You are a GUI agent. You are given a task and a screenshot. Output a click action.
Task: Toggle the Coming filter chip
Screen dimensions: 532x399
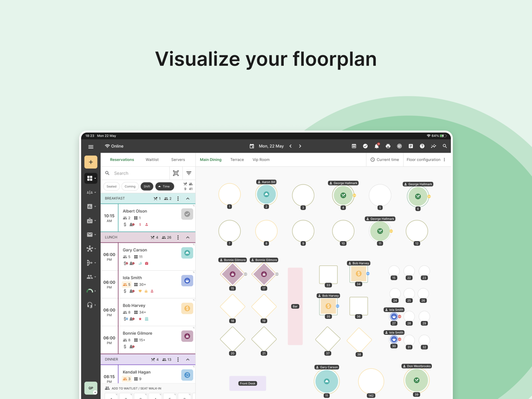tap(130, 187)
